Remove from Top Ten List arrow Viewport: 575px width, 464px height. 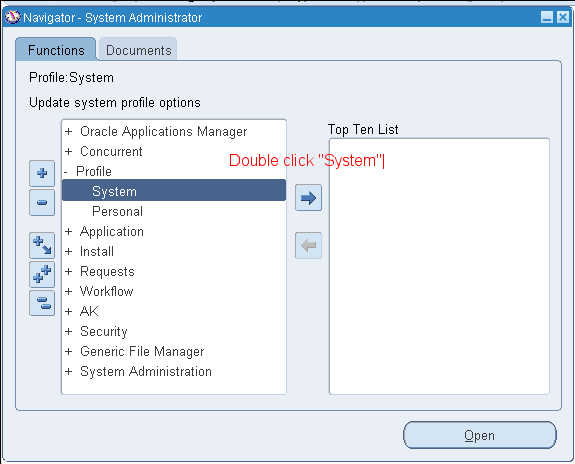click(308, 245)
